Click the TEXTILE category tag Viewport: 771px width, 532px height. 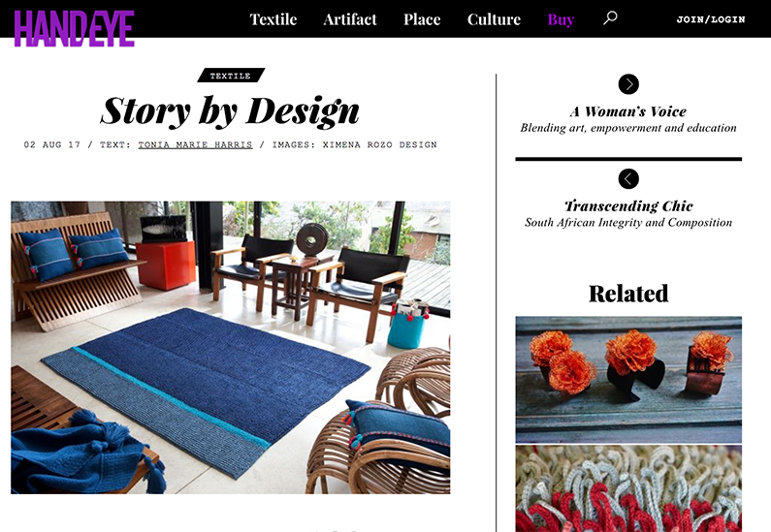click(x=231, y=76)
